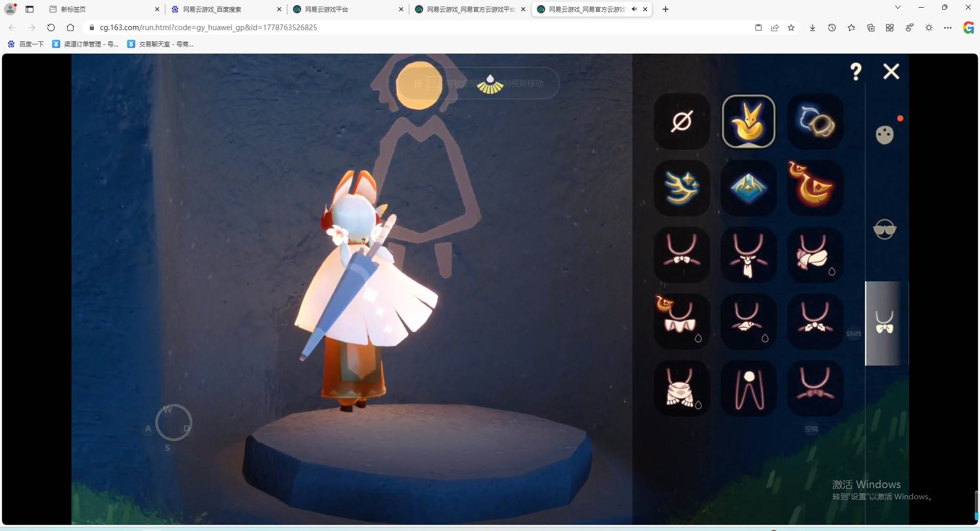Open the collections panel
This screenshot has width=980, height=531.
[x=871, y=28]
